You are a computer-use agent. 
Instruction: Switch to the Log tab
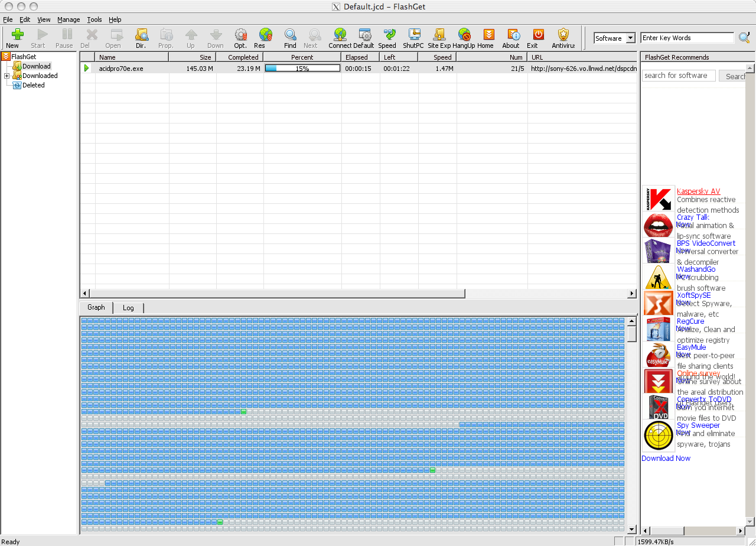(128, 308)
